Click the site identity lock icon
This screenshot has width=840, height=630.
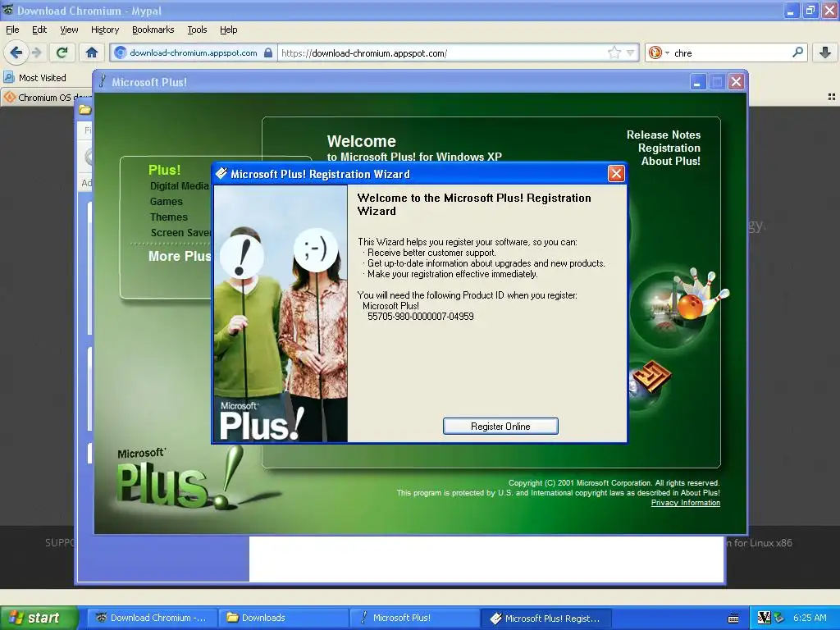268,52
